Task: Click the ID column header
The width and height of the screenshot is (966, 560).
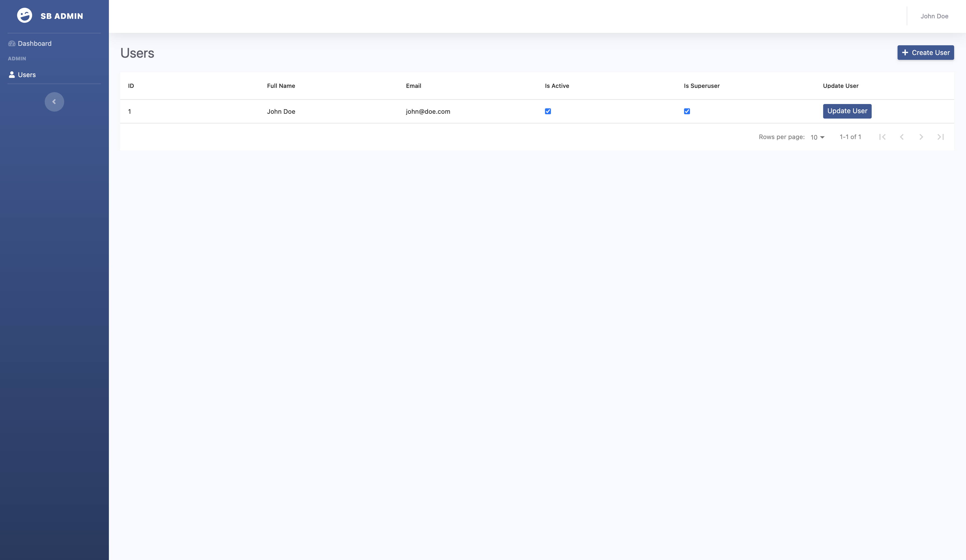Action: (x=131, y=86)
